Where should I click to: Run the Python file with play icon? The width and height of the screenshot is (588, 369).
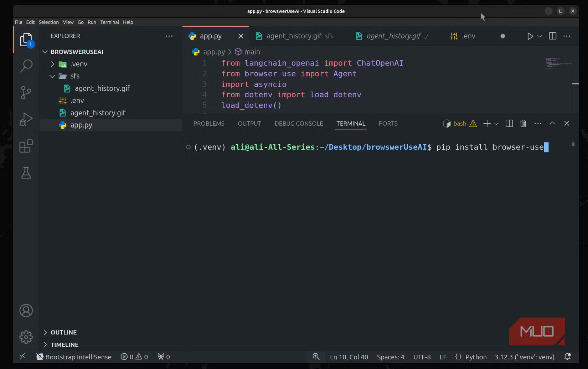point(530,36)
